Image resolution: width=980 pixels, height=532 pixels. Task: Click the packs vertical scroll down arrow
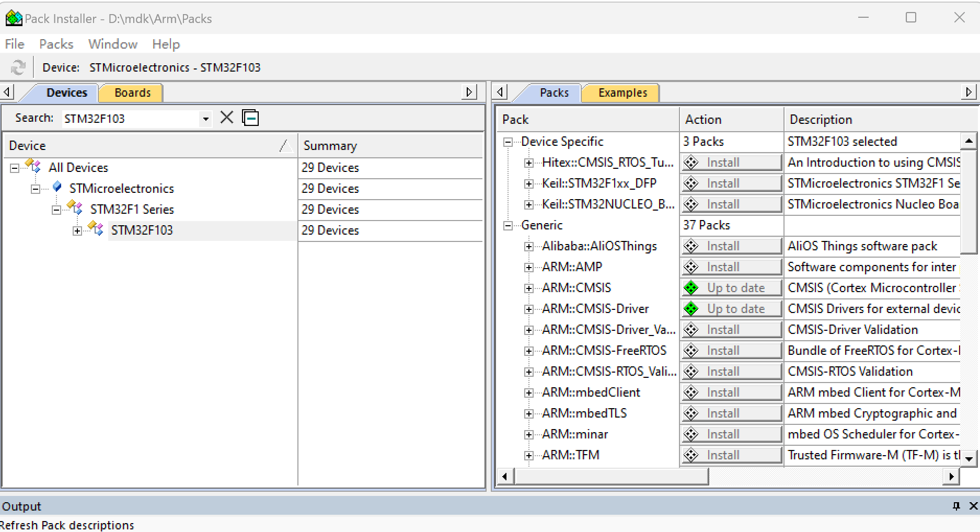click(969, 459)
